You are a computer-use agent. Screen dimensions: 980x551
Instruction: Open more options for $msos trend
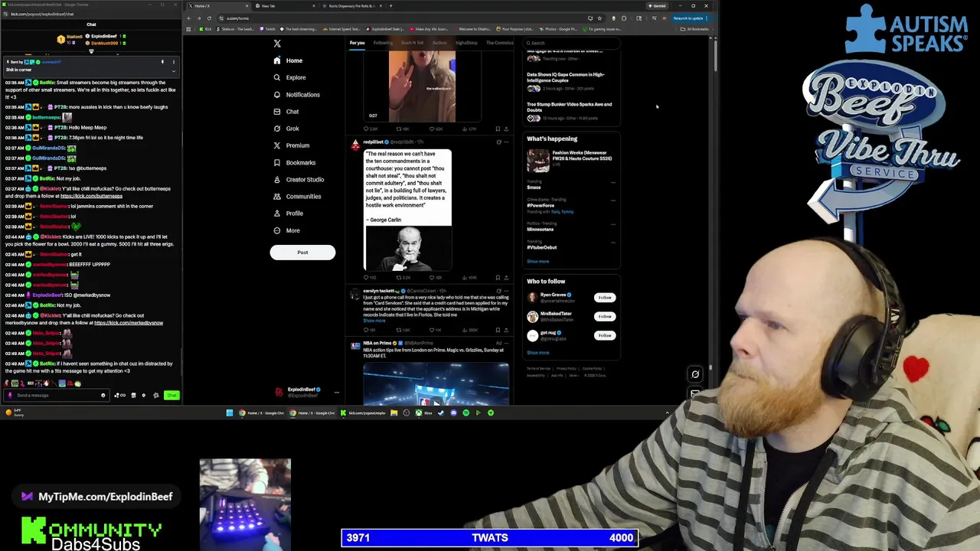tap(612, 183)
